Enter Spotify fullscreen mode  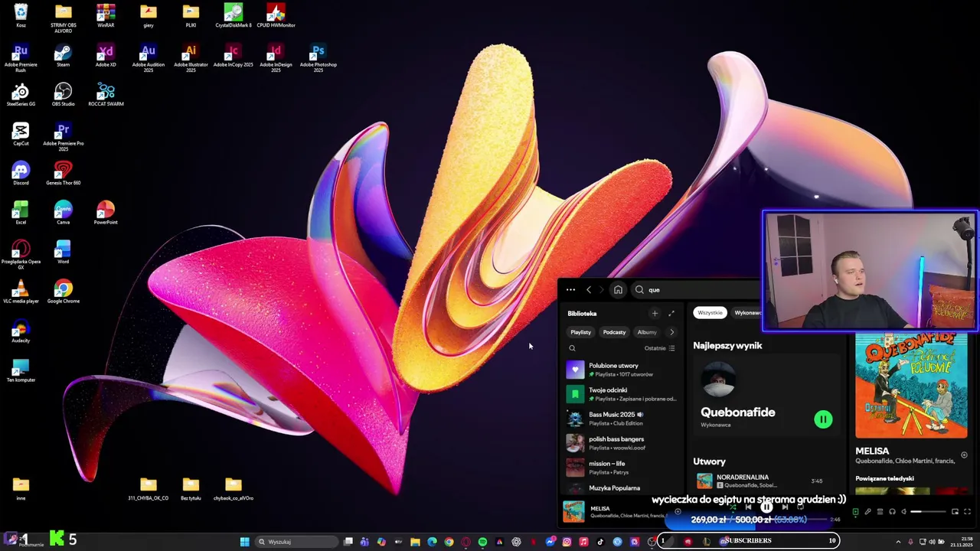coord(967,512)
